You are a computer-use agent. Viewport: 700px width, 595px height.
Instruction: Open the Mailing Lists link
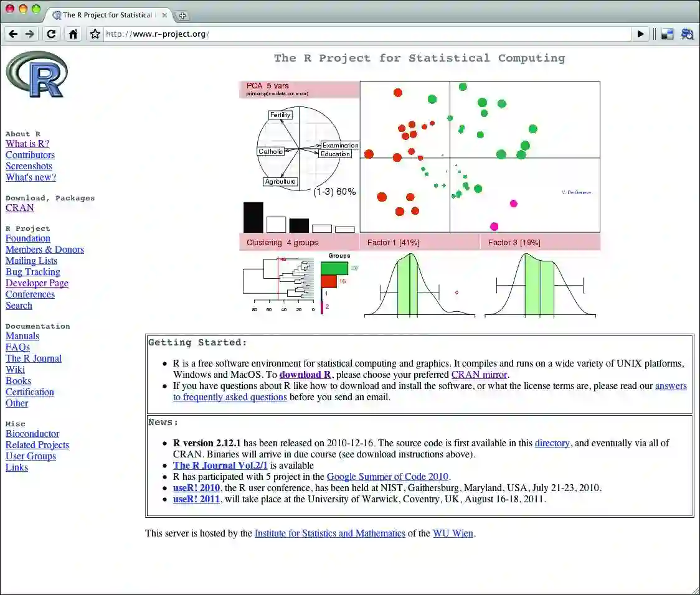coord(31,261)
